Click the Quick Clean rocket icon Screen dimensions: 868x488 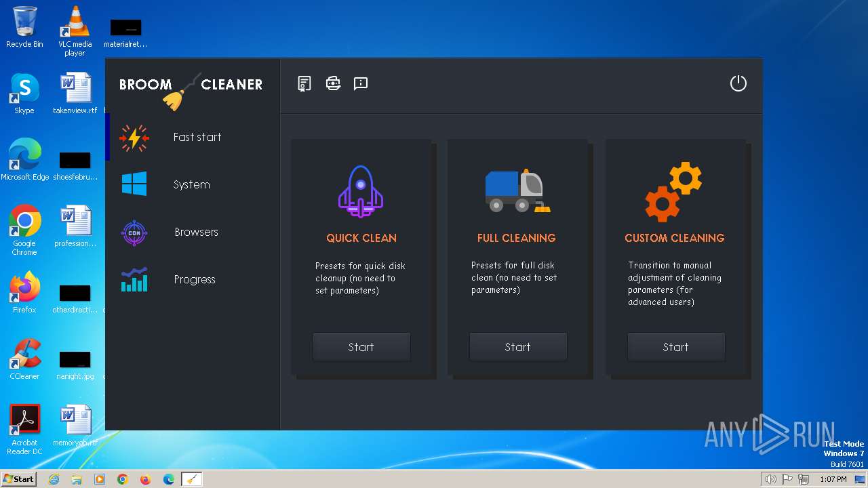coord(361,192)
